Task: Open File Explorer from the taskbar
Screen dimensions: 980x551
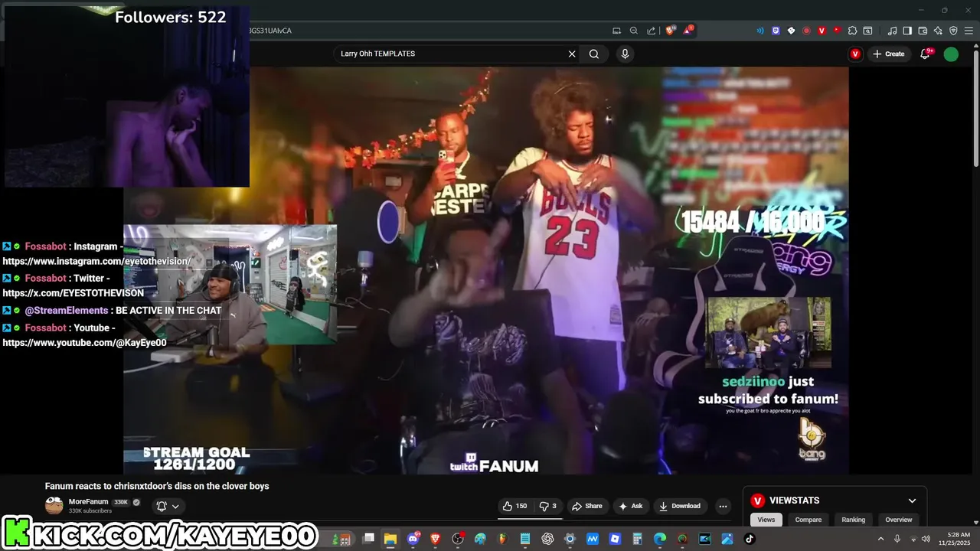Action: pyautogui.click(x=390, y=539)
